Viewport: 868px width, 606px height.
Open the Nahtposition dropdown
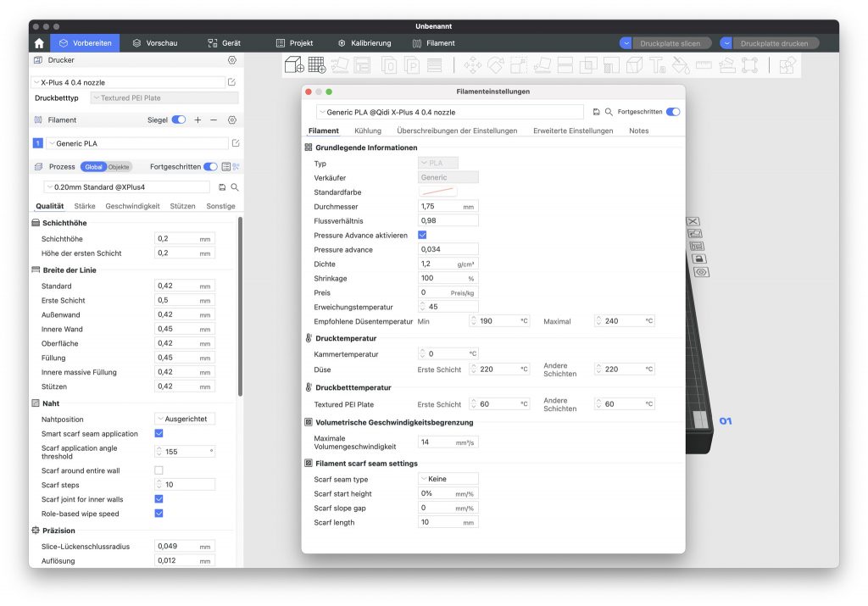pyautogui.click(x=185, y=419)
